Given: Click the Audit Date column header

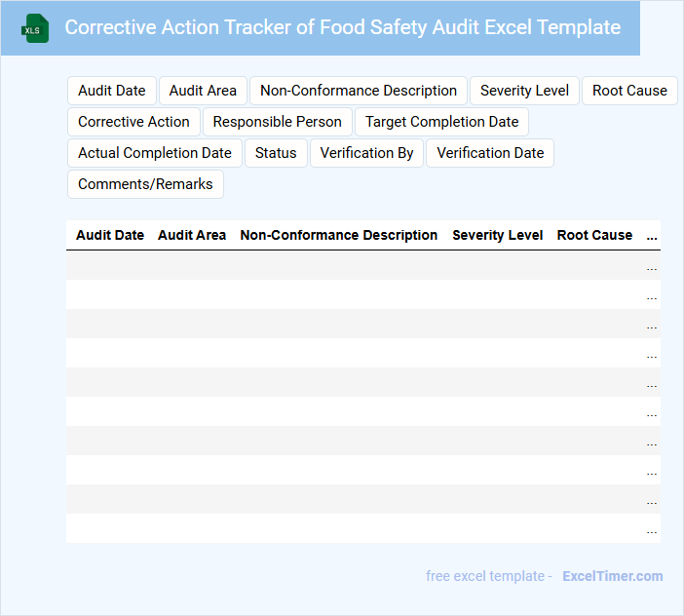Looking at the screenshot, I should click(110, 235).
